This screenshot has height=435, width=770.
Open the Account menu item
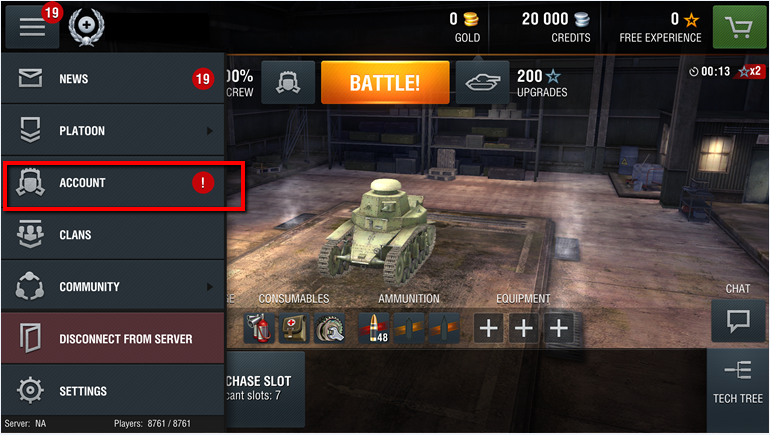tap(113, 183)
